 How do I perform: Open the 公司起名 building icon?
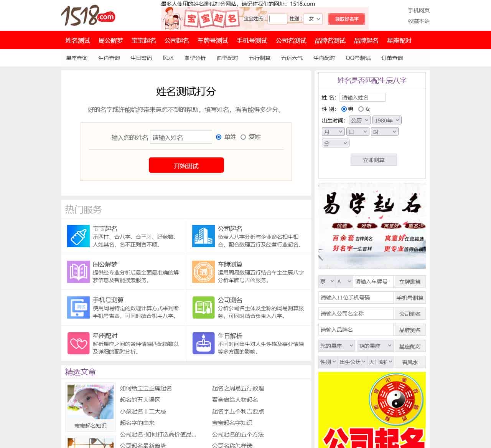[x=203, y=236]
